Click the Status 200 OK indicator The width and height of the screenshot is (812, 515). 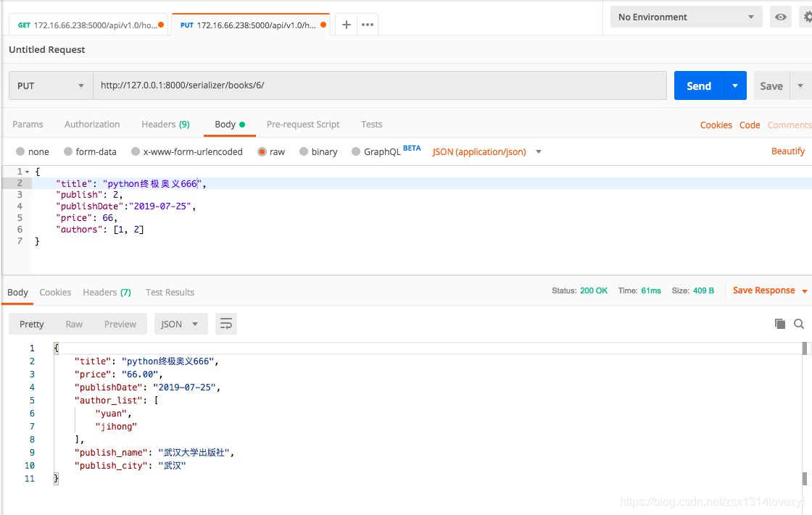click(x=579, y=291)
